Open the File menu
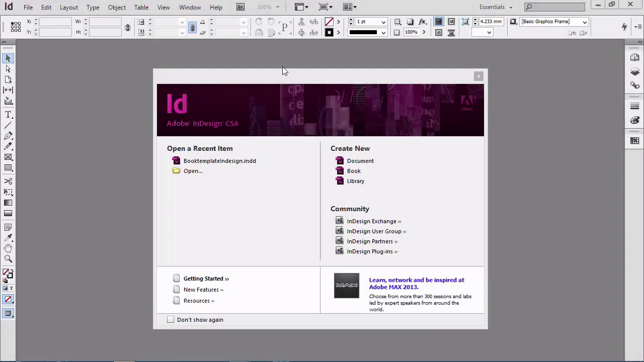Viewport: 644px width, 362px height. (28, 7)
